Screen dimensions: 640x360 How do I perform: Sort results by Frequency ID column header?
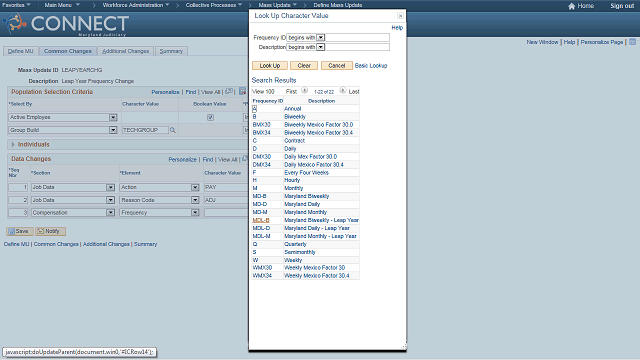click(268, 101)
